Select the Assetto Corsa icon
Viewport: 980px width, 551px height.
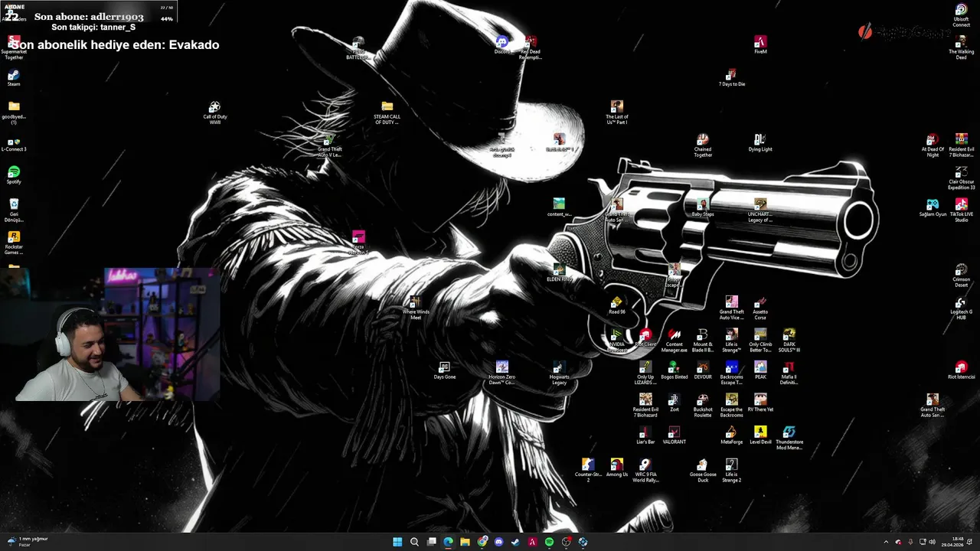tap(760, 308)
